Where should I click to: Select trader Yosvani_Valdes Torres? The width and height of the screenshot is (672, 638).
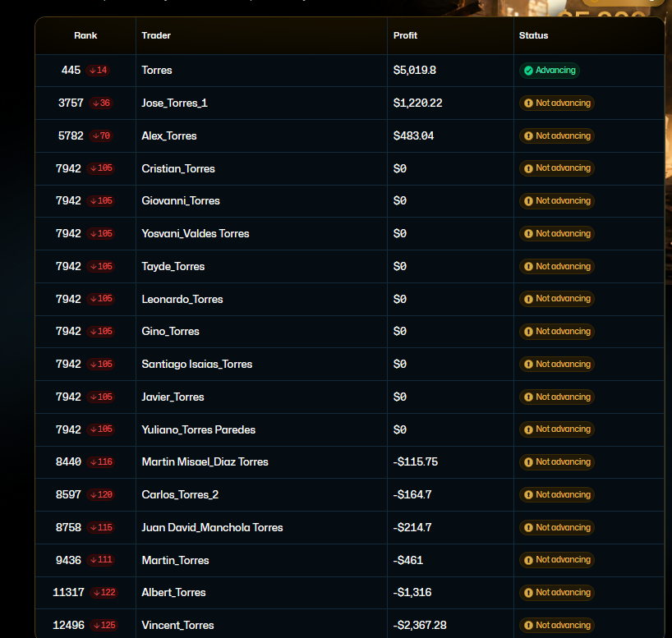[196, 233]
